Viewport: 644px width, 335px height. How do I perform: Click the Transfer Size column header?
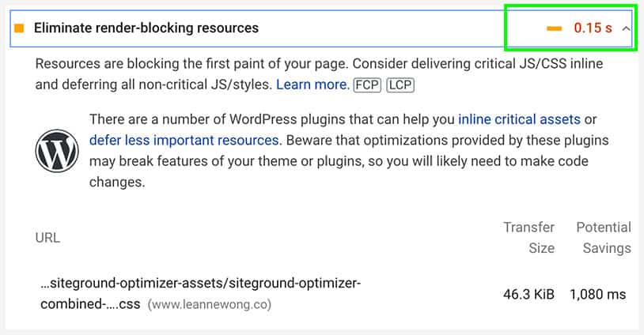point(529,237)
